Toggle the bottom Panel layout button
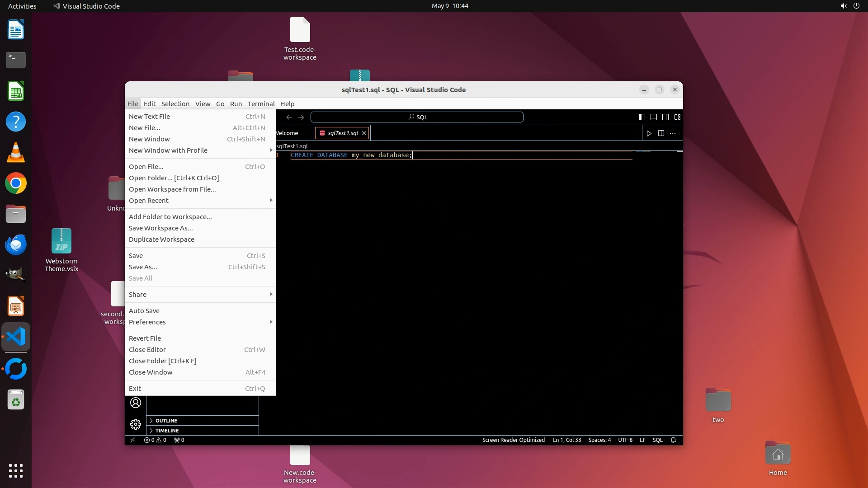This screenshot has width=868, height=488. tap(653, 117)
